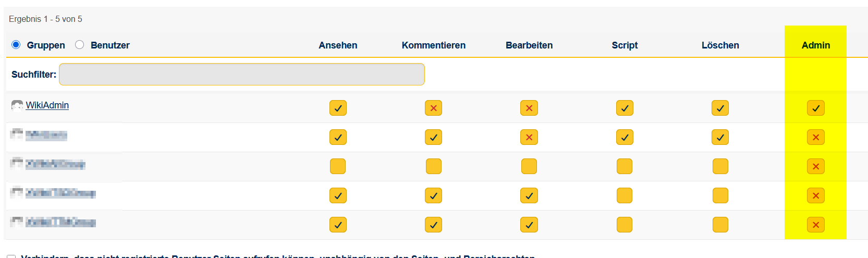Toggle third row empty Script checkbox

coord(625,166)
